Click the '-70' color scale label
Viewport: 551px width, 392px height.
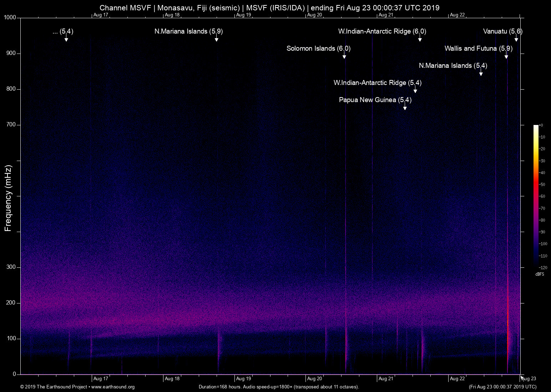(x=542, y=208)
